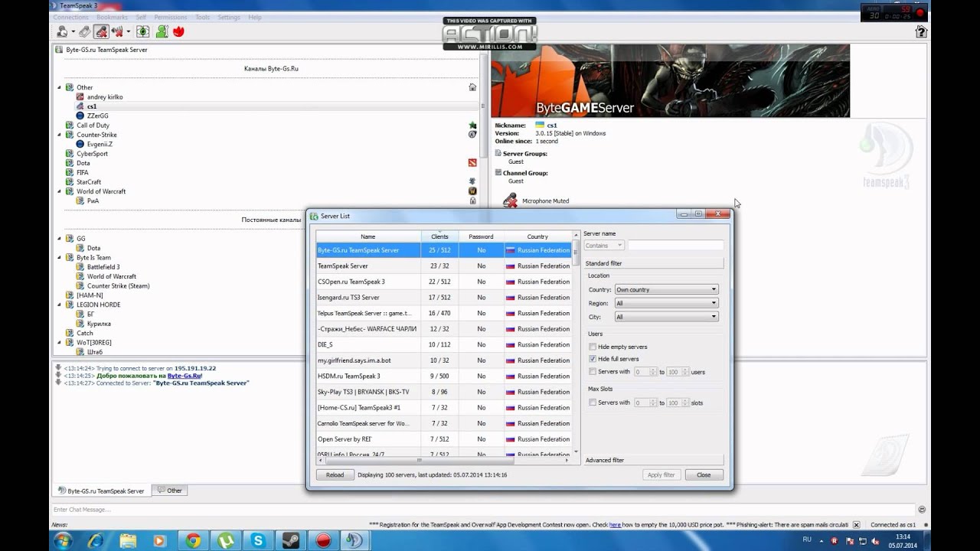Click the Enter Chat Message input field
This screenshot has width=980, height=551.
tap(484, 510)
